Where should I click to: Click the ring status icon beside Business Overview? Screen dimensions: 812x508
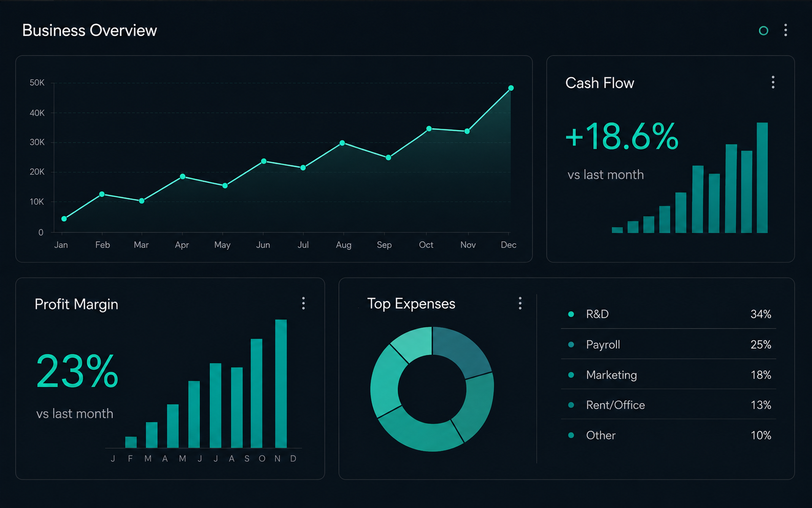point(763,31)
